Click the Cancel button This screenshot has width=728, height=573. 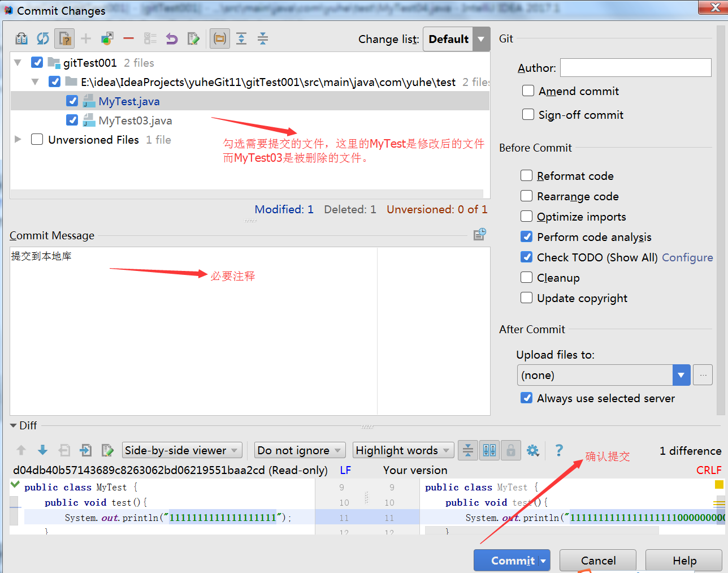598,561
